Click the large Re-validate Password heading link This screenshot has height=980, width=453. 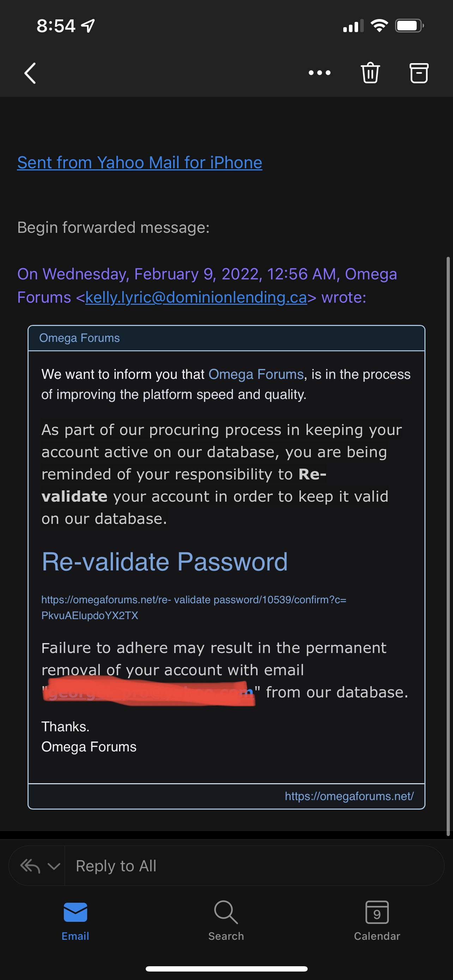165,562
